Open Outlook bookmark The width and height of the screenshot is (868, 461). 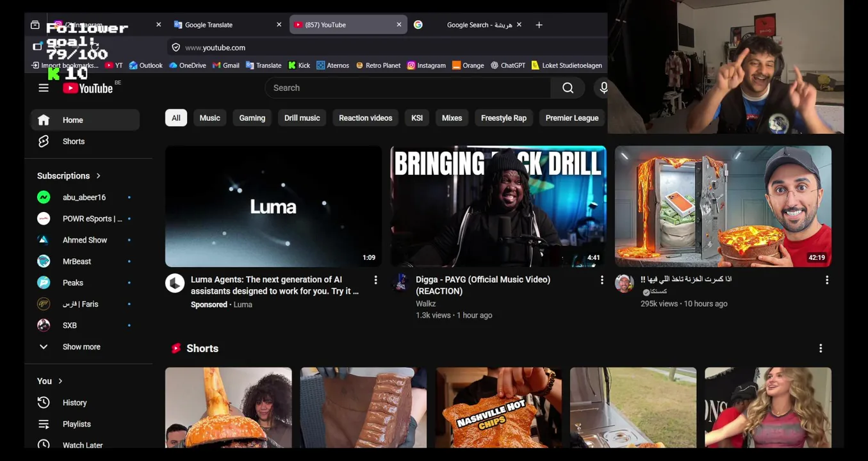146,65
